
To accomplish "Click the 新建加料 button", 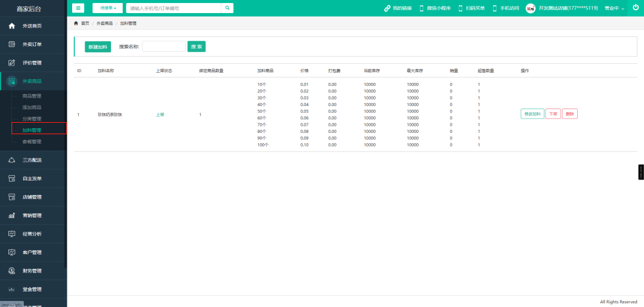I will (98, 47).
